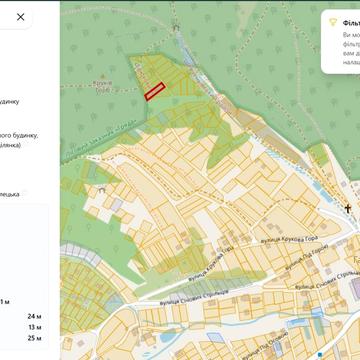Click the small blue square map marker
The height and width of the screenshot is (360, 360).
click(x=320, y=354)
